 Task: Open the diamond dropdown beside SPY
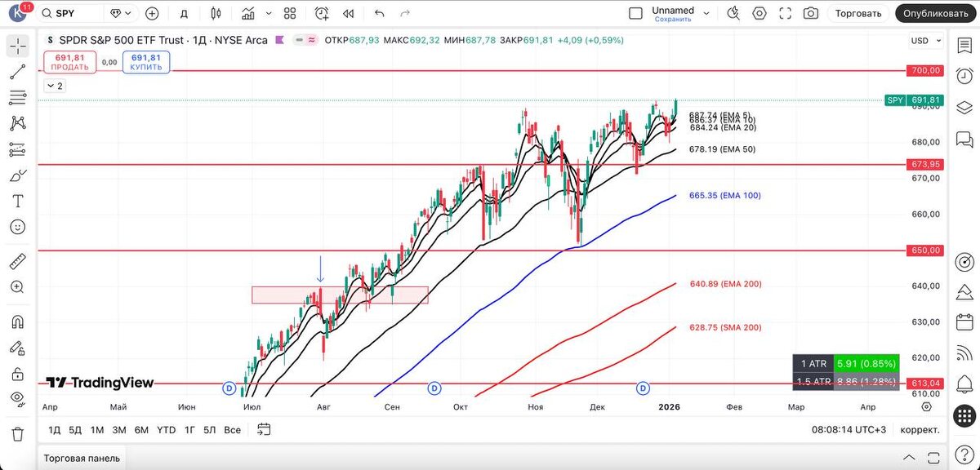coord(120,13)
